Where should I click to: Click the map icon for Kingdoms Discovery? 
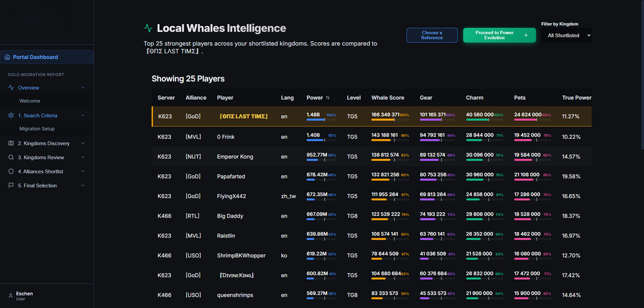[11, 143]
